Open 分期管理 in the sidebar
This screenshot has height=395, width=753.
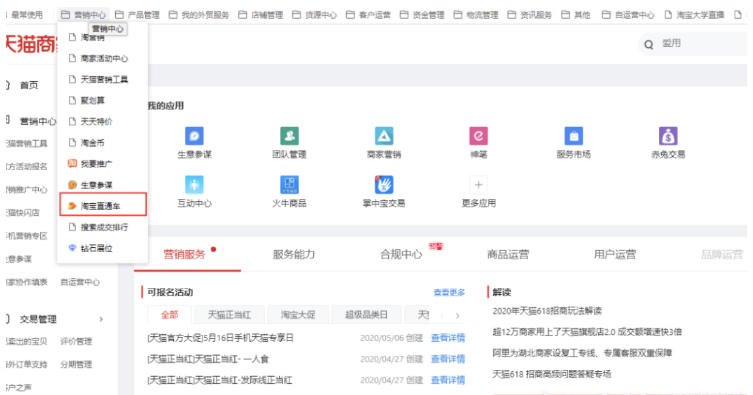point(76,364)
